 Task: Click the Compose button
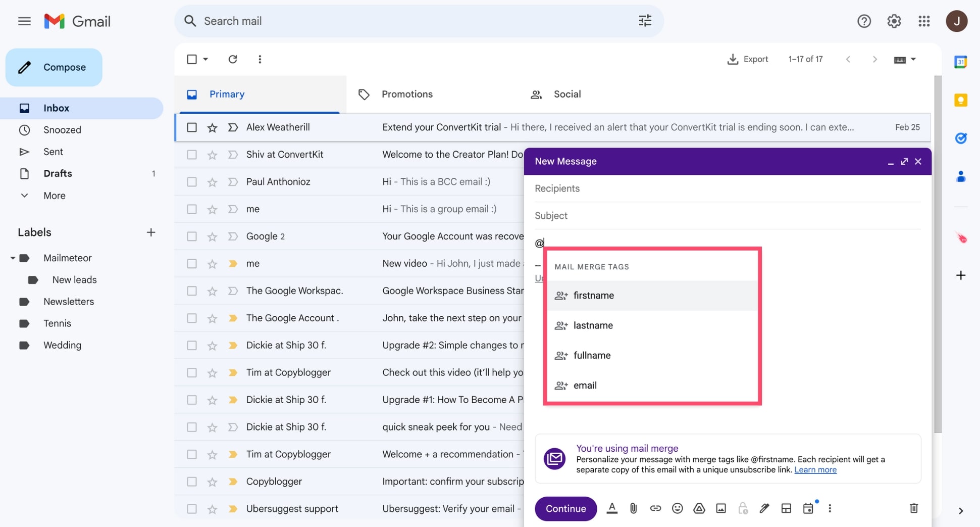point(54,67)
